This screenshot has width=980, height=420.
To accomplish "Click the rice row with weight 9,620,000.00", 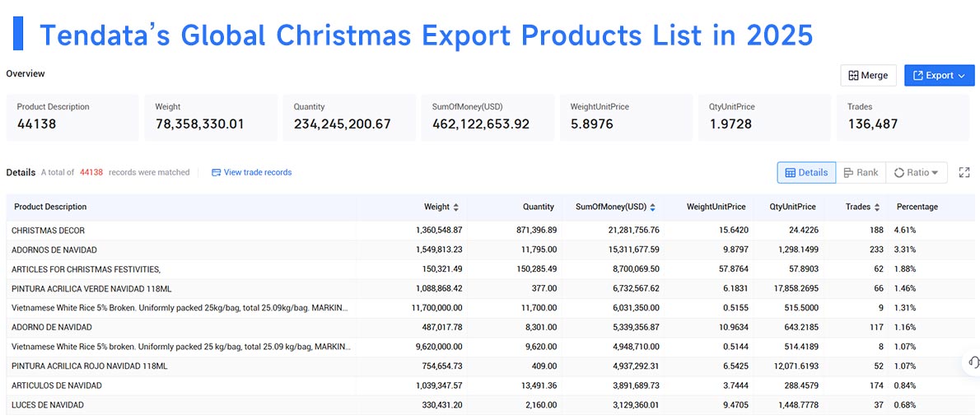I will coord(491,346).
